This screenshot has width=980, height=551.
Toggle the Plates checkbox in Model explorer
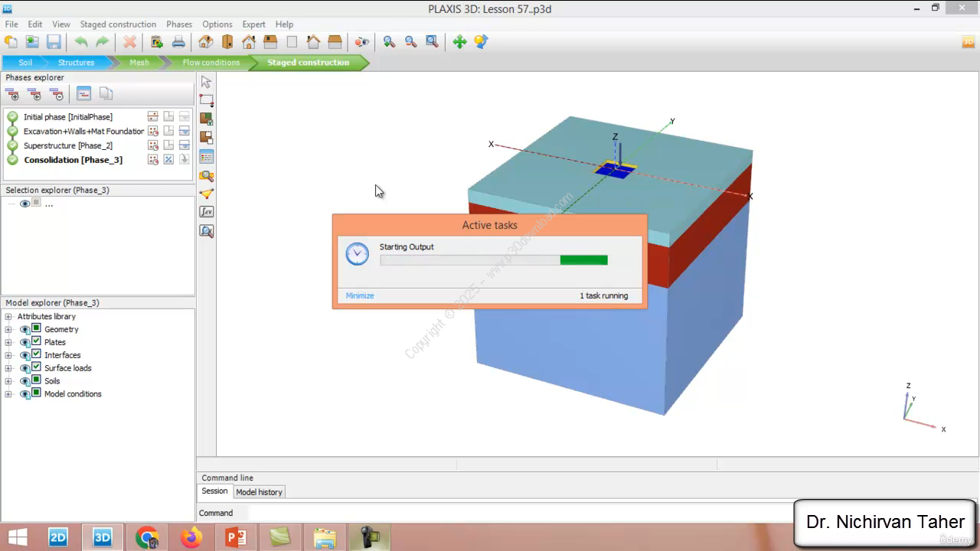point(36,341)
